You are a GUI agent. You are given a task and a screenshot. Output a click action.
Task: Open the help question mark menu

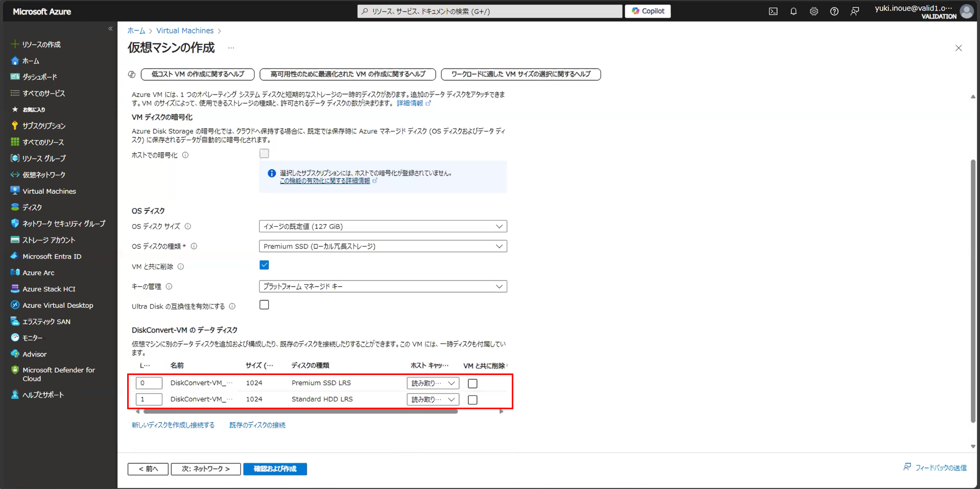point(834,11)
